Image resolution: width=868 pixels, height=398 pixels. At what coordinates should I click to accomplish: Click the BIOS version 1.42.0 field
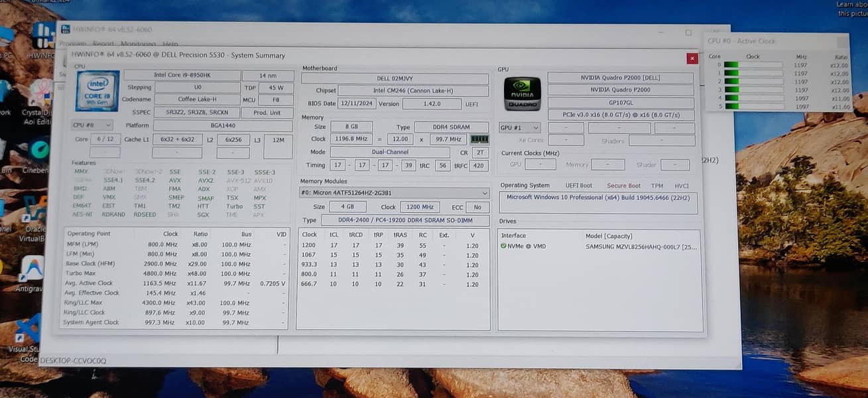(432, 103)
